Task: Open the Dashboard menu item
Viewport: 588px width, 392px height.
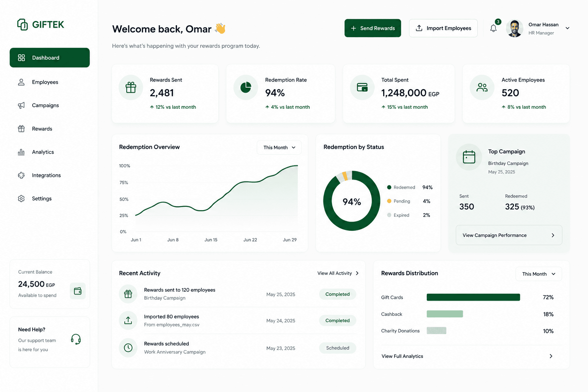Action: [50, 58]
